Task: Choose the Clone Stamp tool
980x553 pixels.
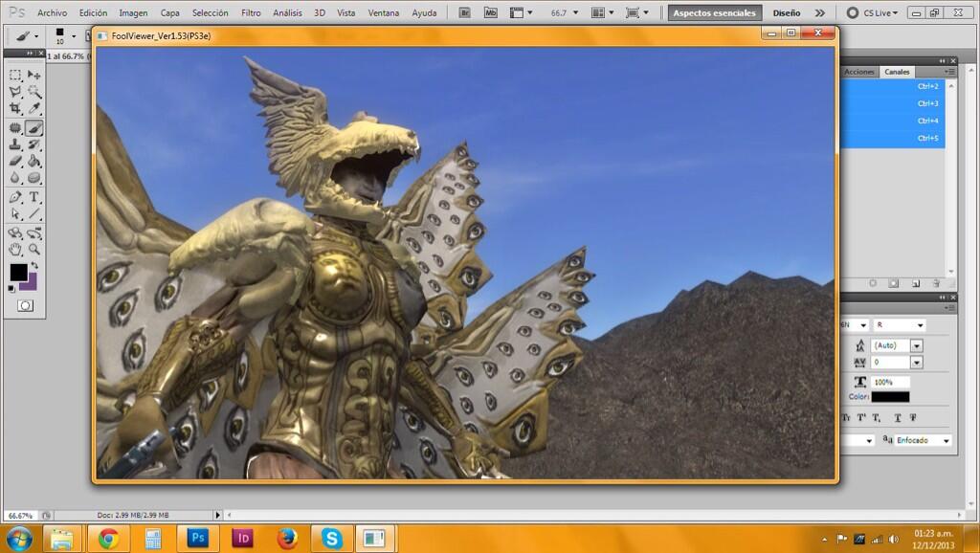Action: 15,144
